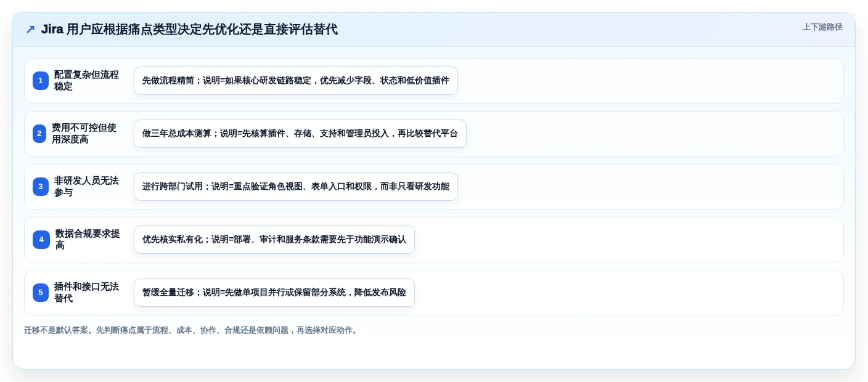Select the number 3 step badge
Viewport: 868px width, 382px height.
[x=41, y=187]
